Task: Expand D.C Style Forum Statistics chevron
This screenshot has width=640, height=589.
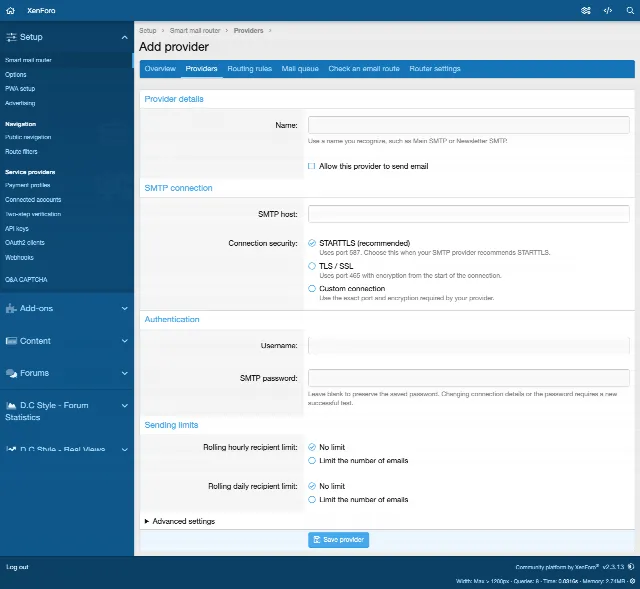Action: coord(124,405)
